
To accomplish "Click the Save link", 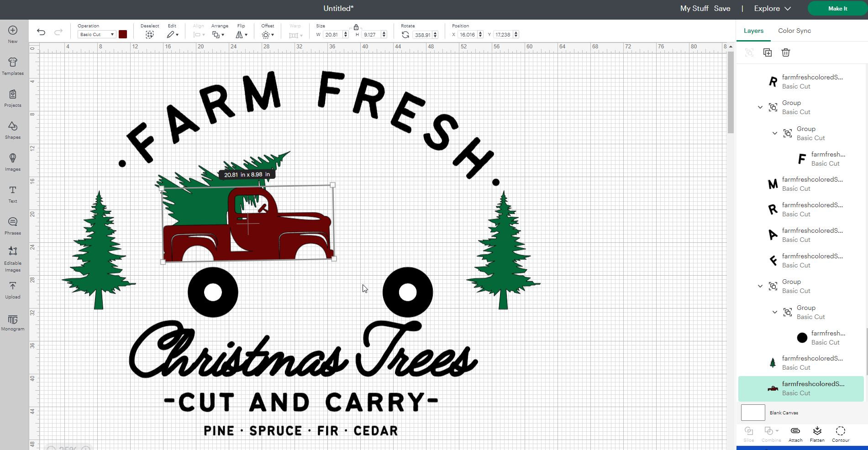I will click(722, 8).
